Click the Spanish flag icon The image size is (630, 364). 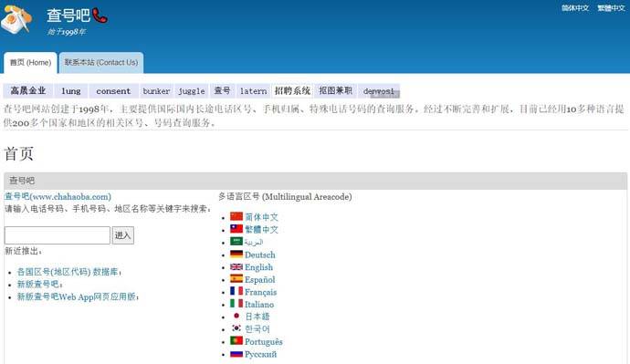click(x=236, y=279)
